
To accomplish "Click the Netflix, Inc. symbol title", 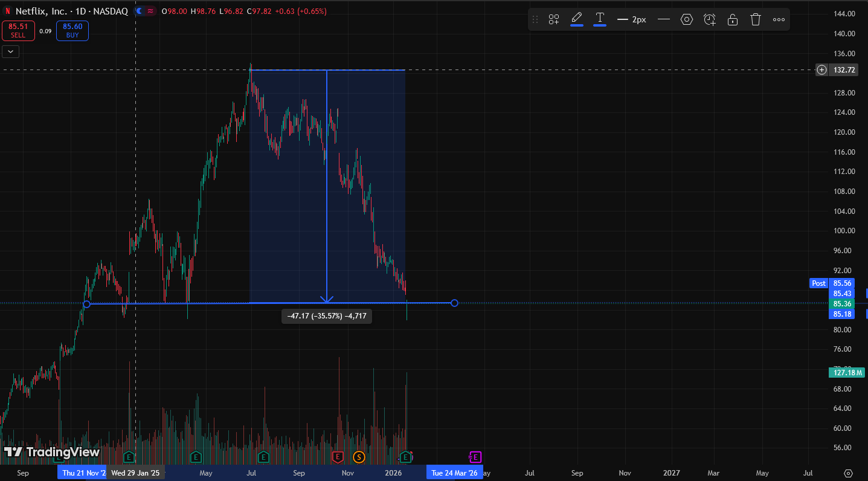I will (x=41, y=11).
